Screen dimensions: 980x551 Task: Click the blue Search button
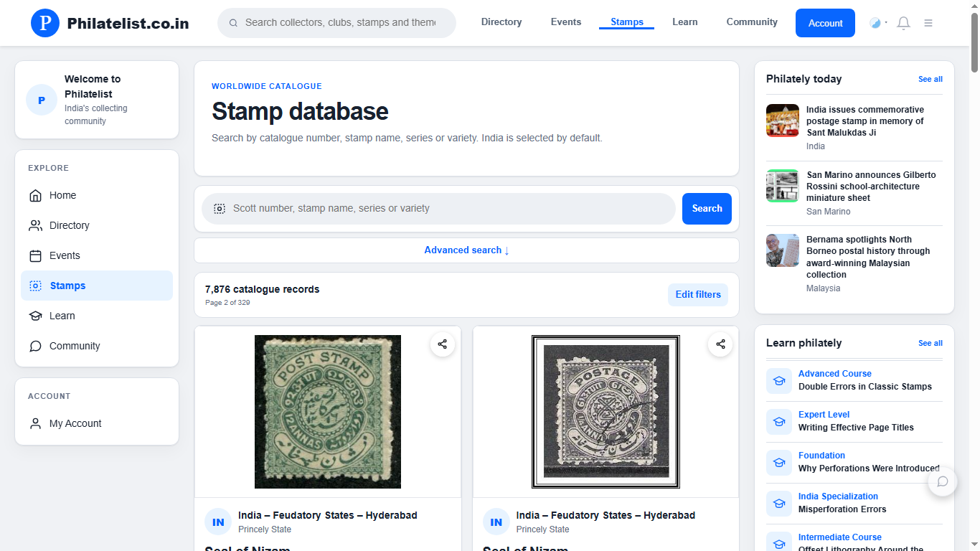(707, 209)
